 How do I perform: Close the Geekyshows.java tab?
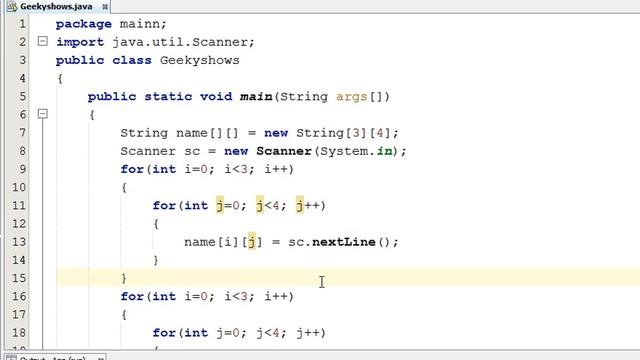pos(105,7)
